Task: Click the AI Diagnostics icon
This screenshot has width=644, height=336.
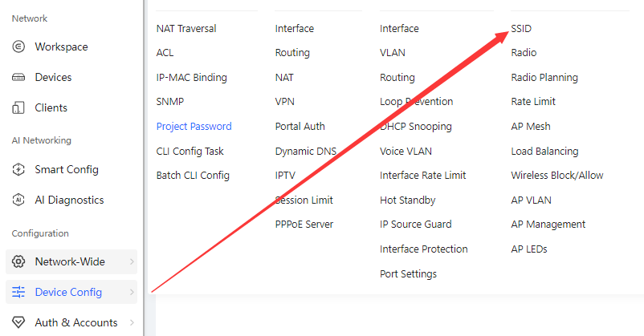Action: click(18, 200)
